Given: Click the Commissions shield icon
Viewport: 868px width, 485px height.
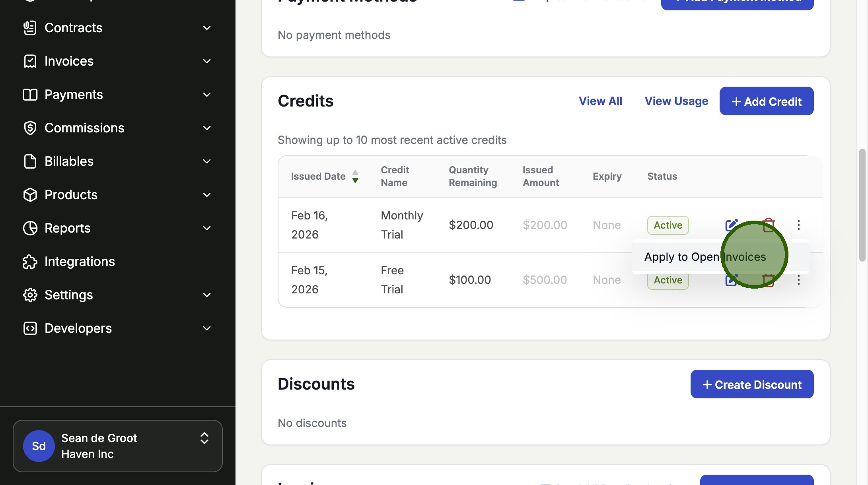Looking at the screenshot, I should pos(30,128).
